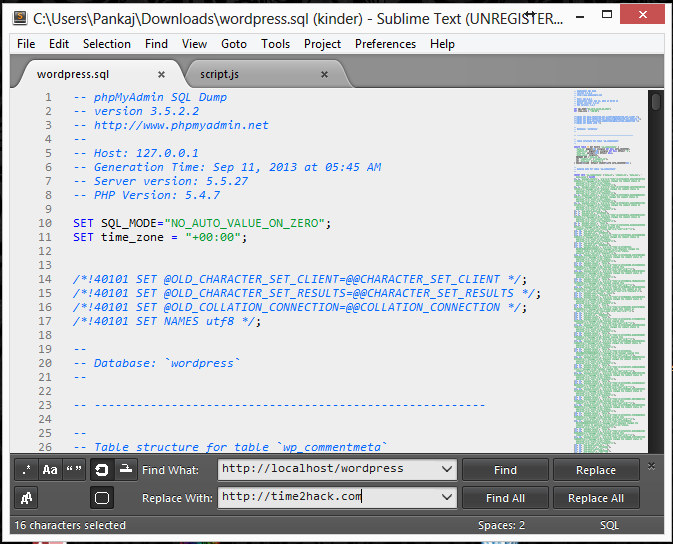
Task: Toggle in-selection search option
Action: 126,470
